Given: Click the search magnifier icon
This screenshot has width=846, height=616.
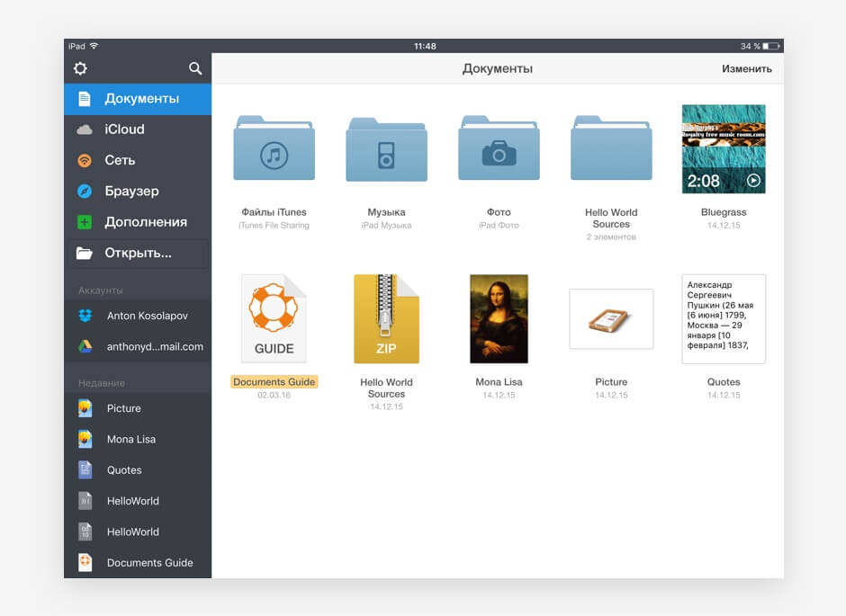Looking at the screenshot, I should tap(195, 69).
